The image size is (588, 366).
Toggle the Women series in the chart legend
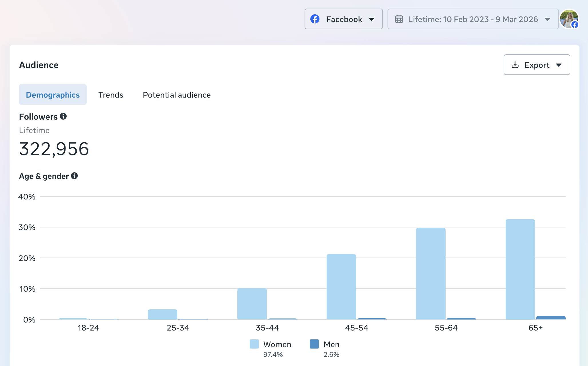(x=271, y=344)
